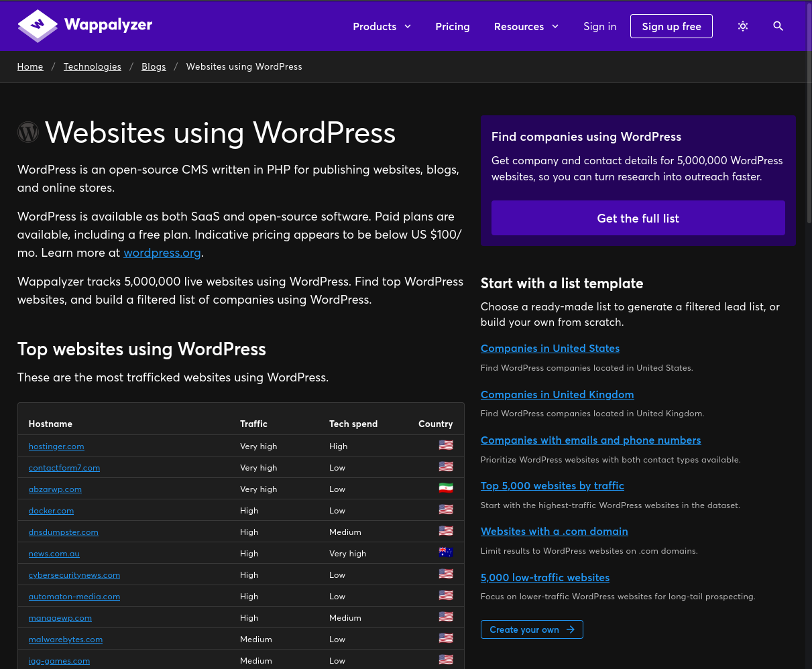Click the Sign in menu item

(x=599, y=26)
